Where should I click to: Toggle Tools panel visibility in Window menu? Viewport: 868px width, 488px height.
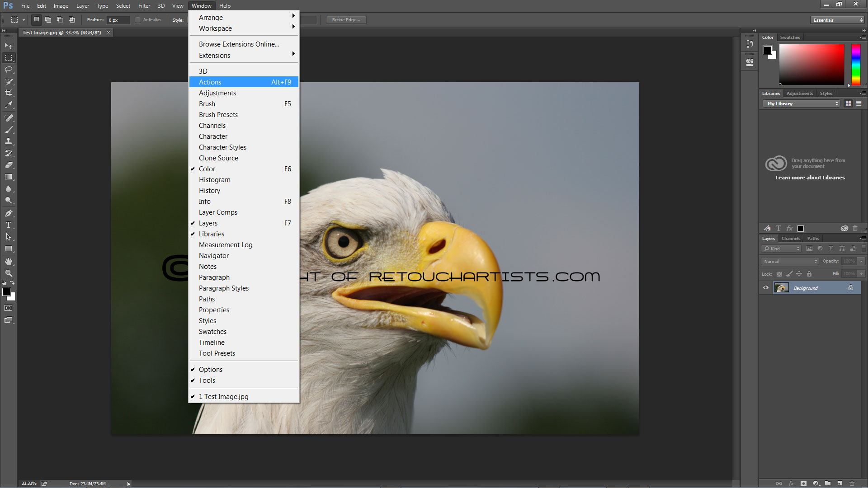click(244, 380)
